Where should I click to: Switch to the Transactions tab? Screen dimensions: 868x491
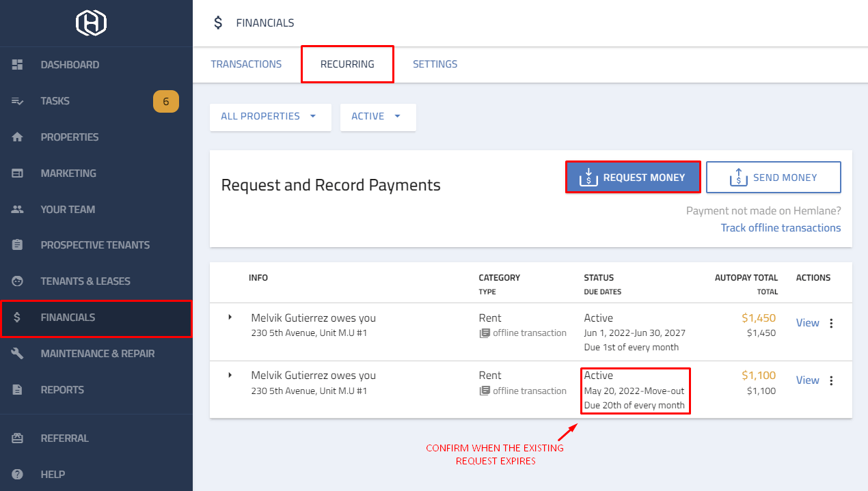pos(246,64)
